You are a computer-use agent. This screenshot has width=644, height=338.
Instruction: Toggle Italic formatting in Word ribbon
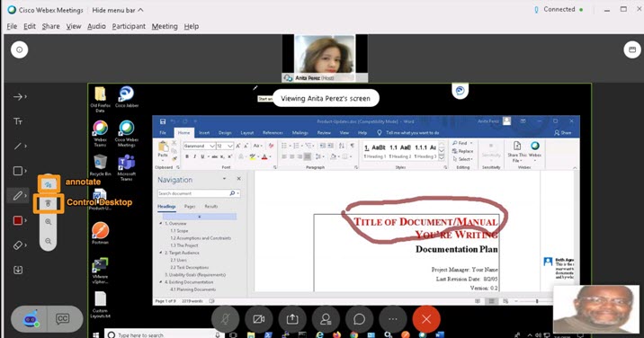(x=194, y=157)
